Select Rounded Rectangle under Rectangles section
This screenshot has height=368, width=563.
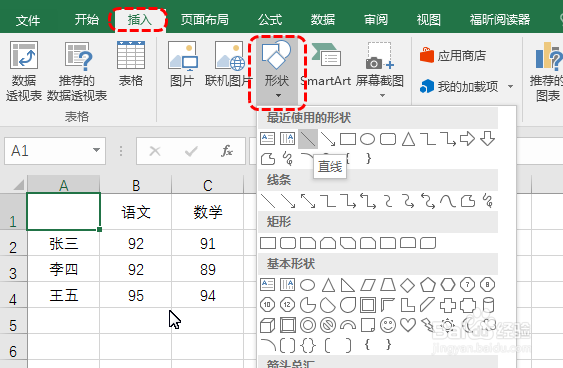click(x=288, y=243)
